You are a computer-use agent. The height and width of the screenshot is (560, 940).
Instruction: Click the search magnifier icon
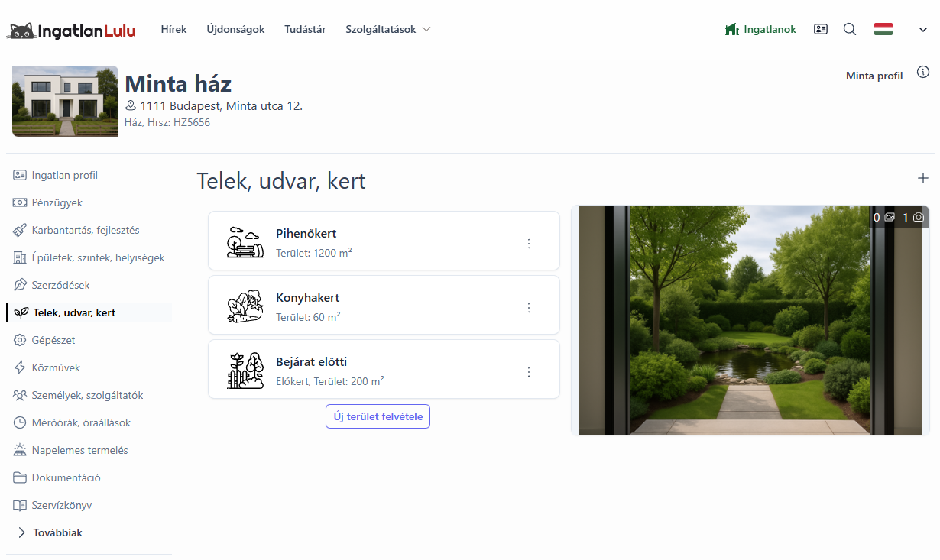[850, 30]
